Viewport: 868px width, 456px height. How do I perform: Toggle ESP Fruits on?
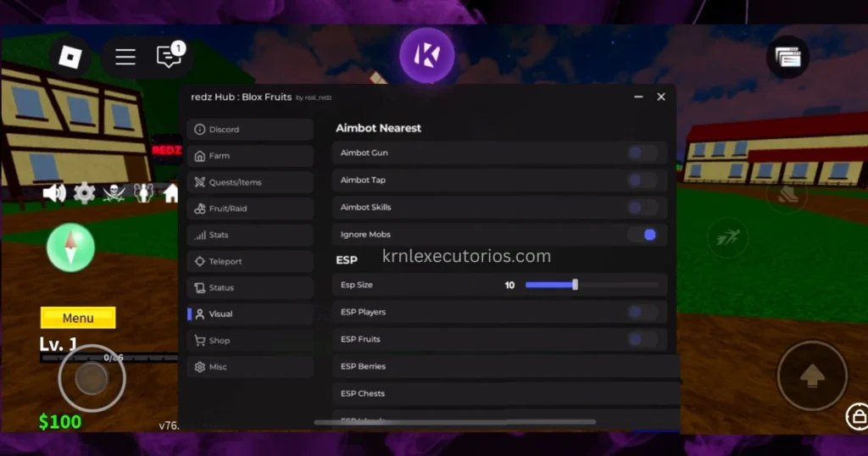643,339
